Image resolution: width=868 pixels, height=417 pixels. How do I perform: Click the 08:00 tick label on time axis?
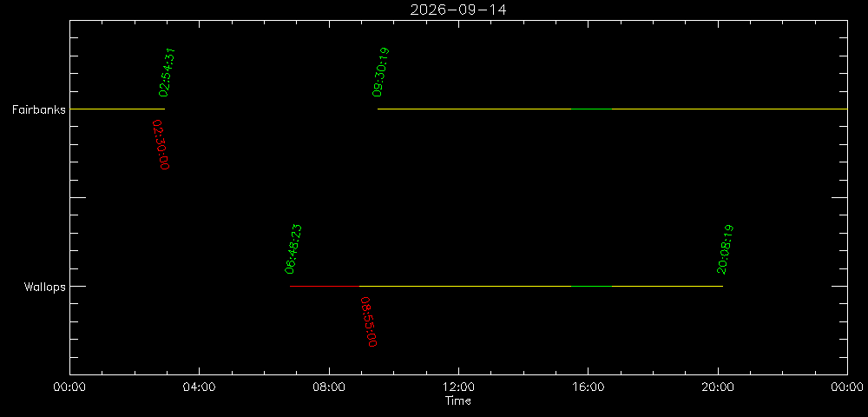click(x=329, y=387)
